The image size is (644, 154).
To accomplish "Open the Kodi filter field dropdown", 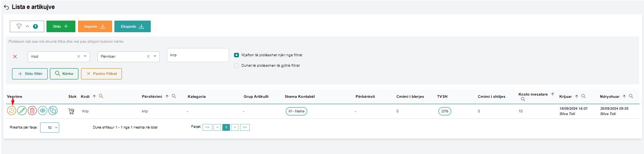I will pos(85,57).
